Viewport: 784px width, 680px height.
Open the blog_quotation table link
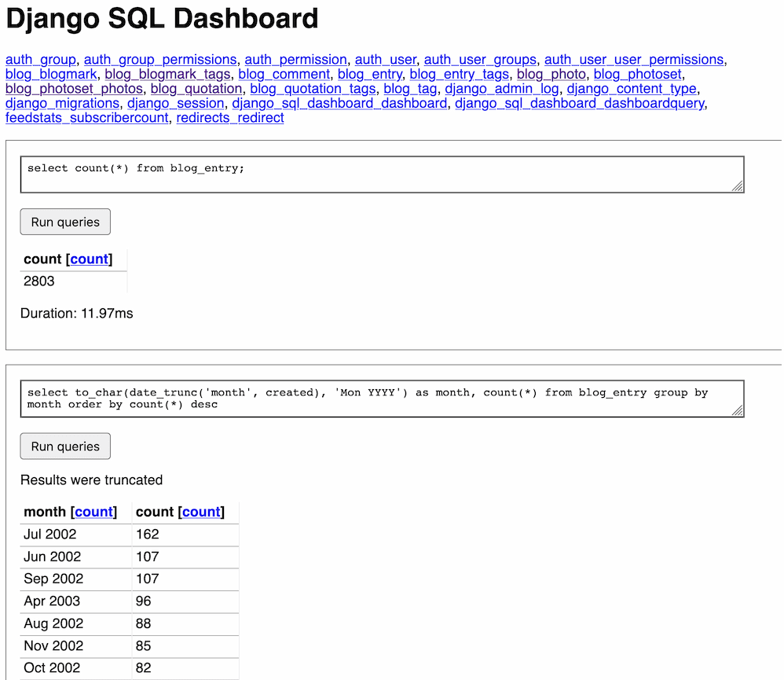[196, 89]
